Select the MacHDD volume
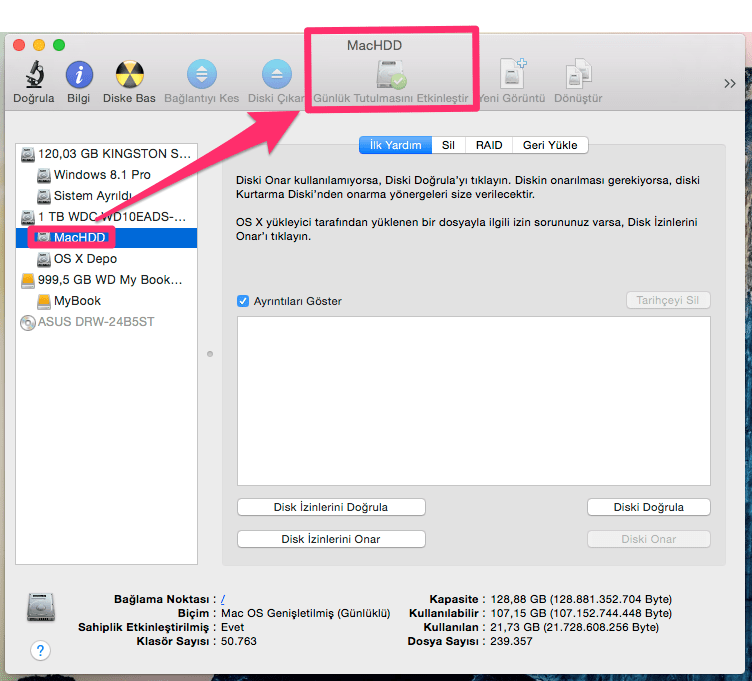This screenshot has height=681, width=752. point(106,237)
